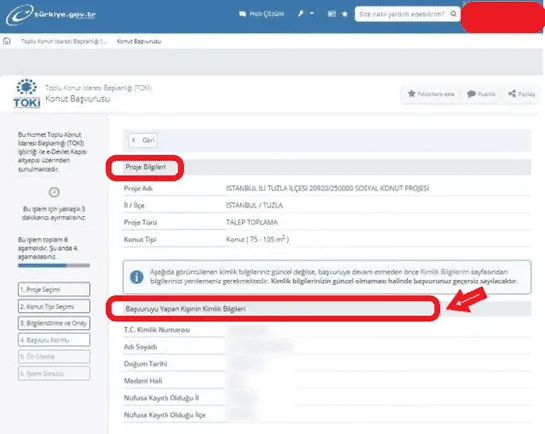Viewport: 545px width, 434px height.
Task: Click the blue info icon in notice
Action: [137, 277]
